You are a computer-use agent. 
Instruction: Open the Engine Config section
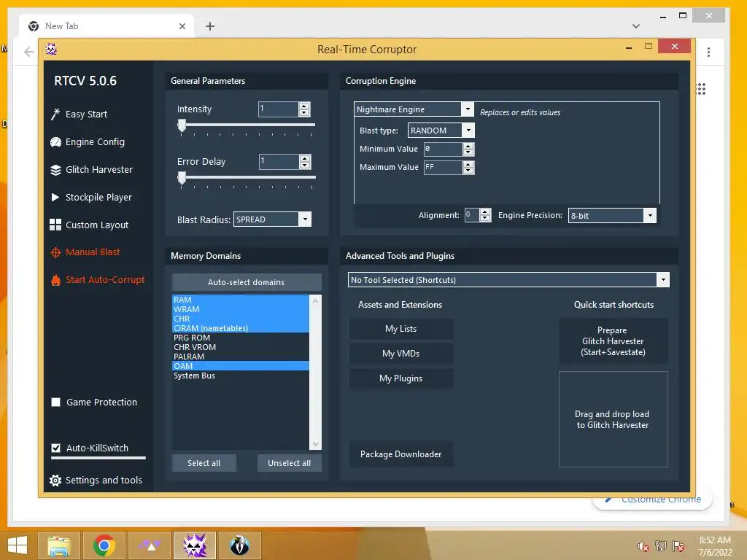click(x=95, y=142)
